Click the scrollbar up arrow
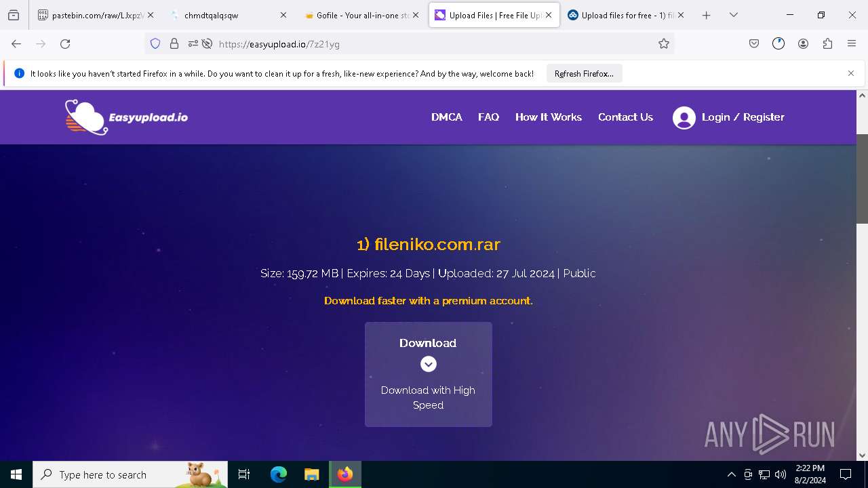Screen dimensions: 868x488 coord(862,96)
